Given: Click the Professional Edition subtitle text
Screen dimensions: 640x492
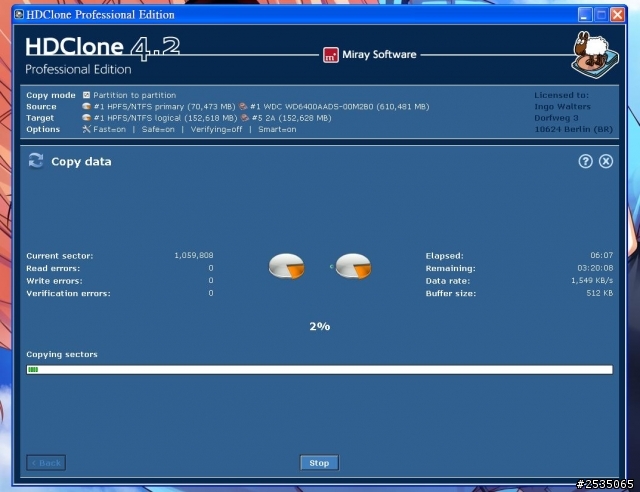Looking at the screenshot, I should 78,69.
